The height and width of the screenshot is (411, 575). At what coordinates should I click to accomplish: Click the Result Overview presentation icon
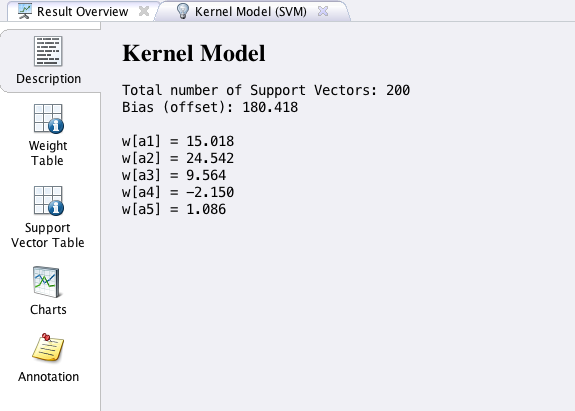point(25,11)
